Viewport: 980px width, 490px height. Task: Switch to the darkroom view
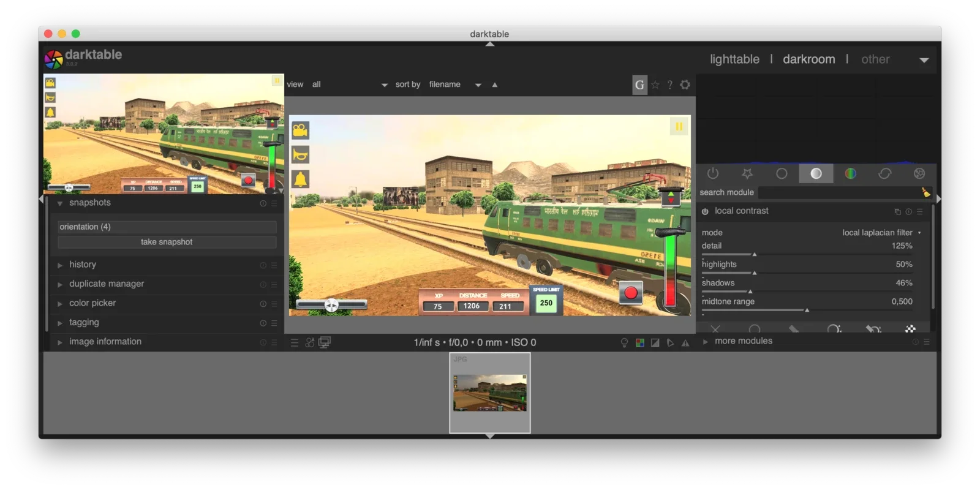tap(809, 59)
